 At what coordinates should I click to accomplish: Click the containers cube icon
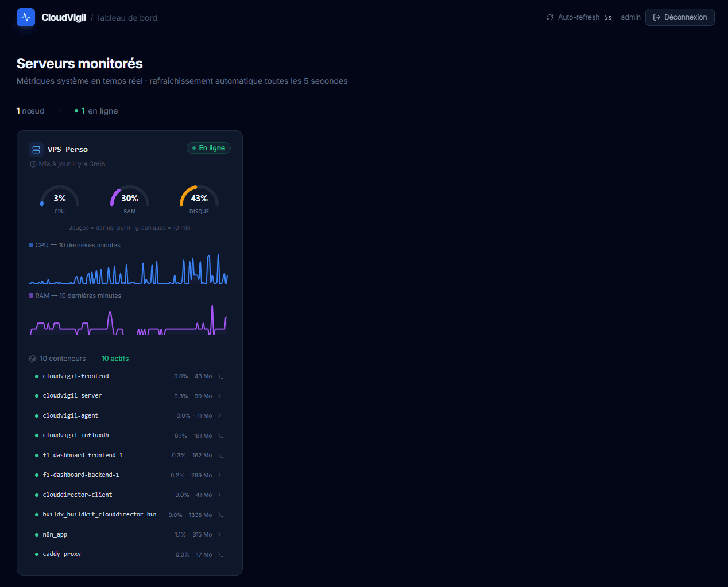coord(33,359)
